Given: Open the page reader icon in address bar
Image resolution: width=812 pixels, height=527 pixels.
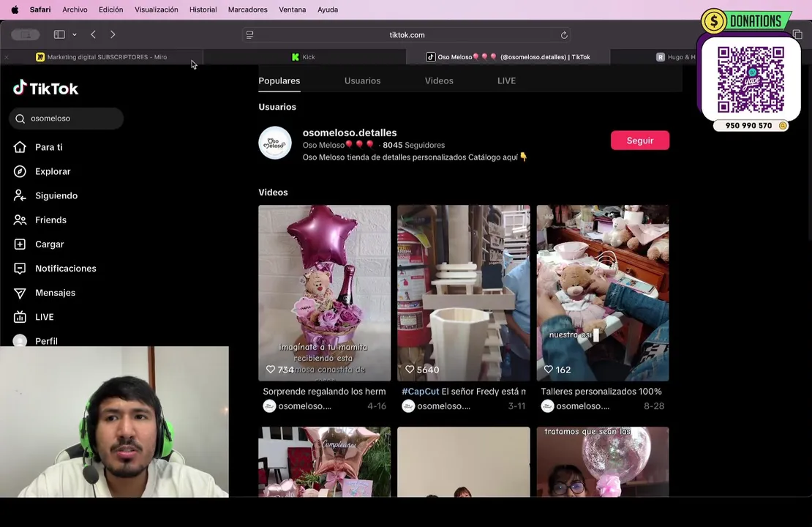Looking at the screenshot, I should (x=249, y=34).
